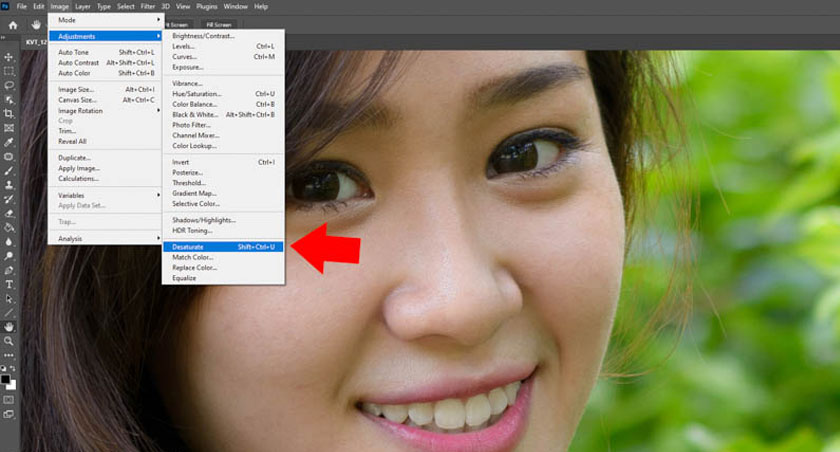840x452 pixels.
Task: Click Image Size in Image menu
Action: [105, 89]
